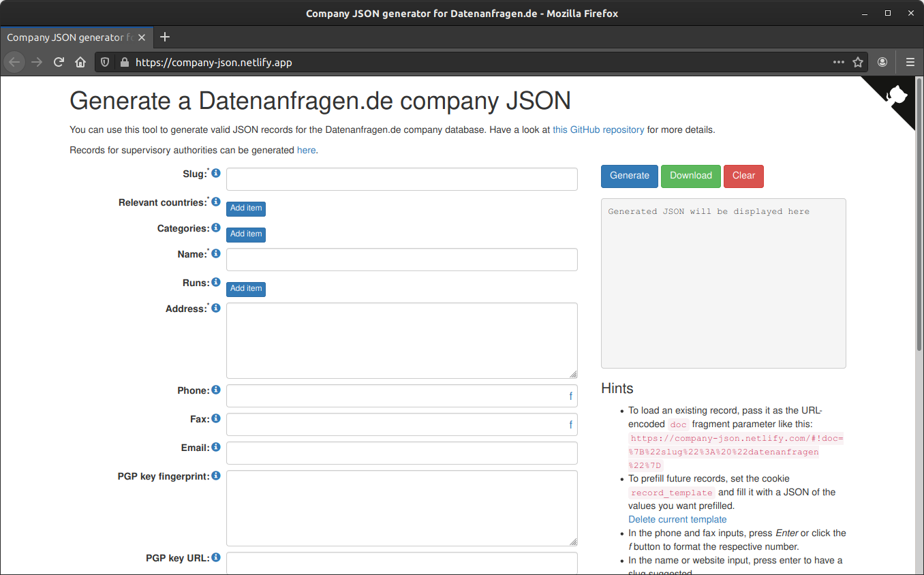Click the Hints heading

click(x=617, y=388)
